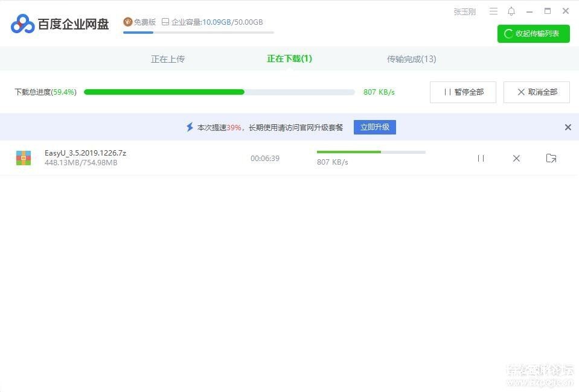This screenshot has height=392, width=579.
Task: Cancel the EasyU_3.5.2019.1226.7z download
Action: tap(516, 158)
